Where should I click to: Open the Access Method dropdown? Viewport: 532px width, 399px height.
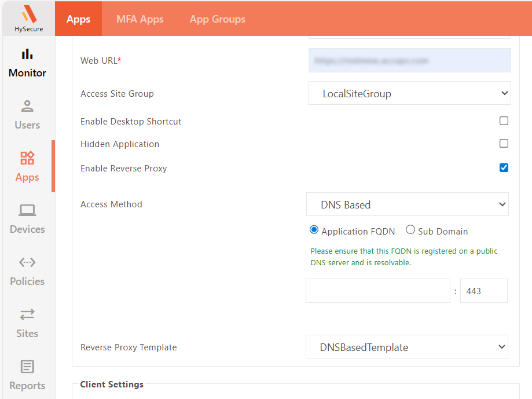tap(407, 204)
